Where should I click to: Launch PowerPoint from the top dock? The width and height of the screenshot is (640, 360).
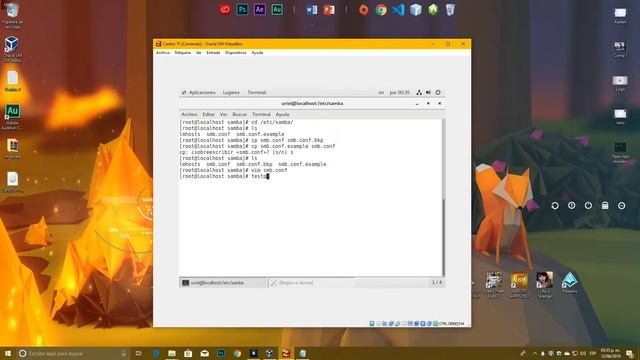pos(329,9)
